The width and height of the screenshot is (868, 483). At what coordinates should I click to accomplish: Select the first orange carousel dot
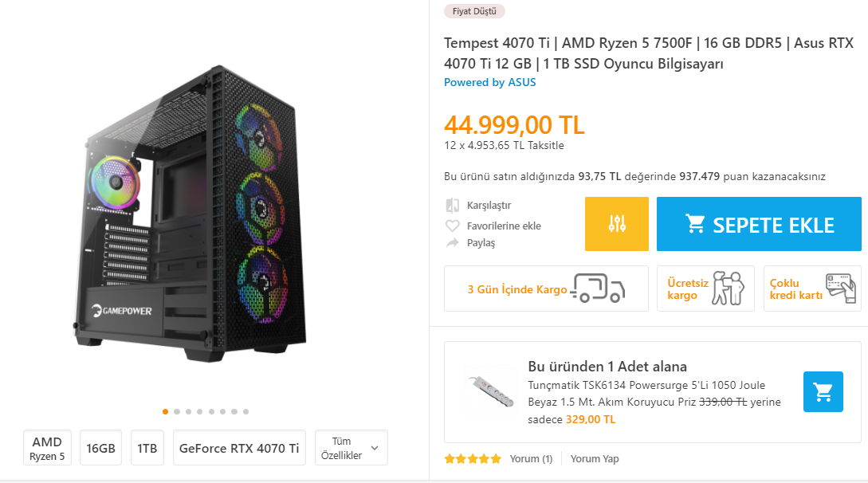(x=165, y=412)
